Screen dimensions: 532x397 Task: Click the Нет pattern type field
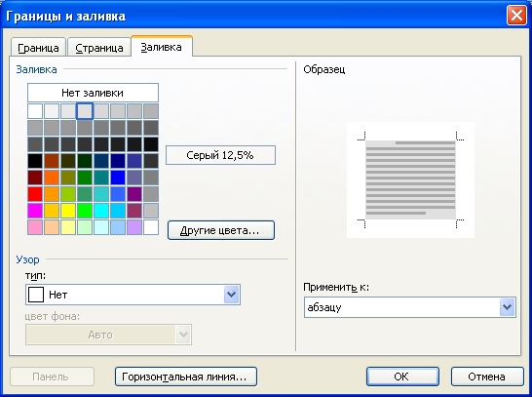coord(133,295)
